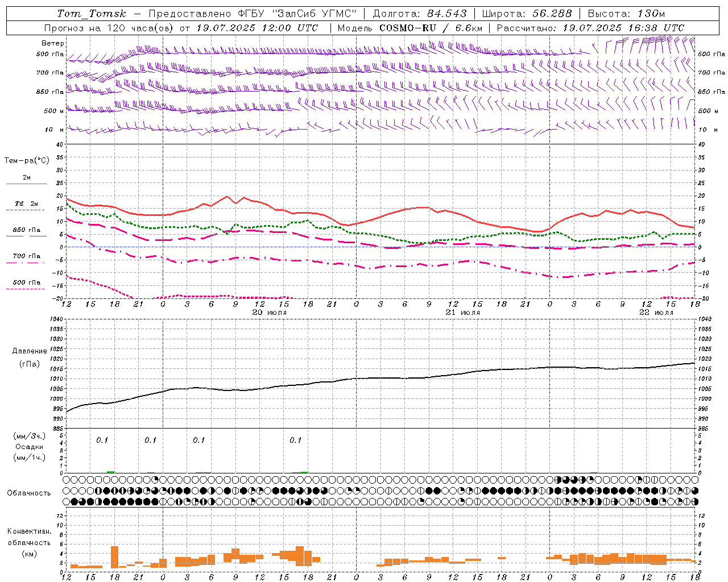
Task: Click the '22 июля' date label
Action: point(656,313)
